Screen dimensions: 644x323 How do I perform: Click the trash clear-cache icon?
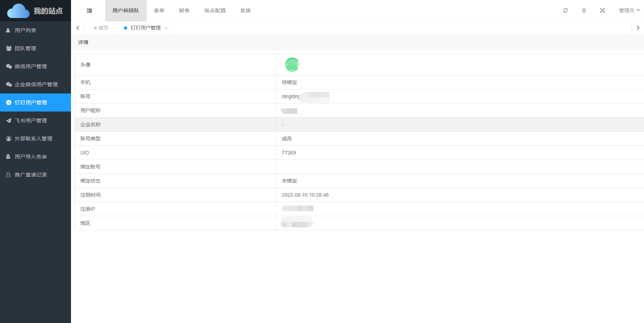(x=584, y=11)
